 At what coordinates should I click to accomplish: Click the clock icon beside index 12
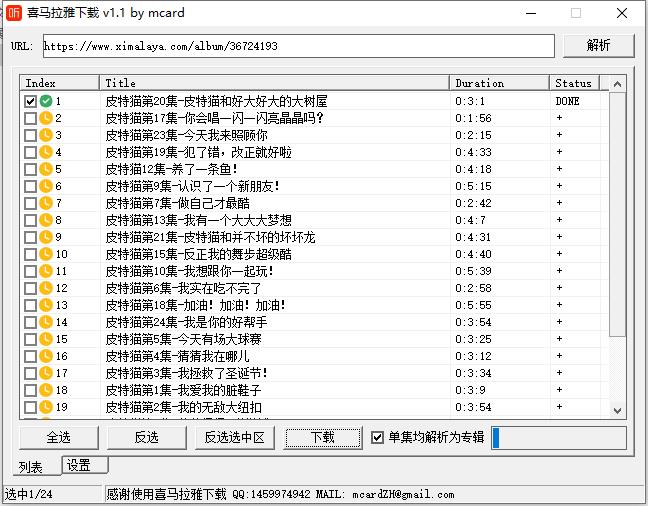(x=46, y=288)
